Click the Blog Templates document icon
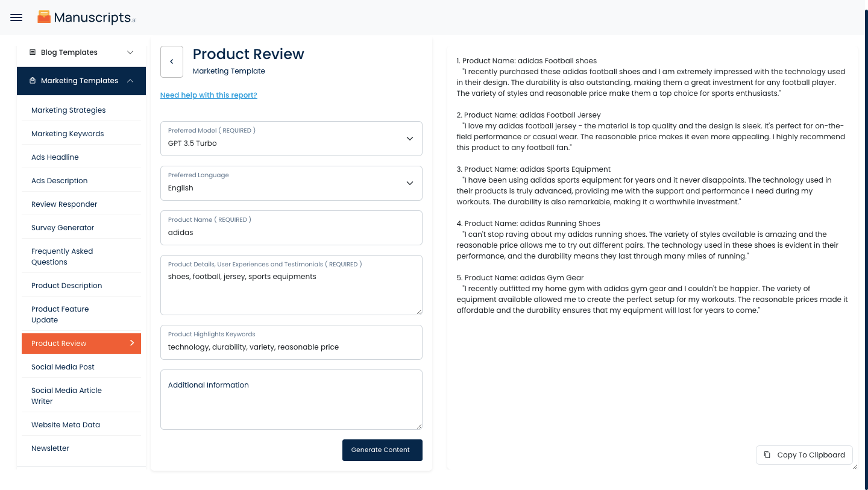The height and width of the screenshot is (490, 868). click(33, 52)
